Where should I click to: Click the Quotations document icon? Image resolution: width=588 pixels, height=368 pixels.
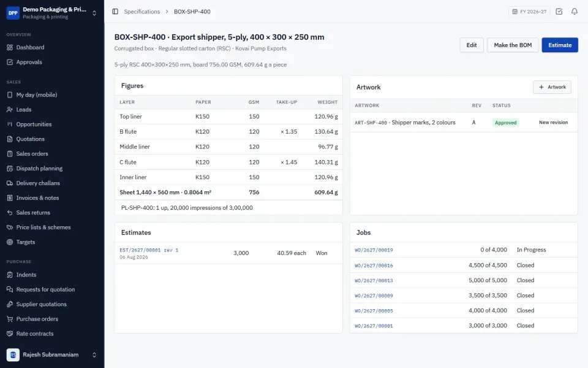pos(10,139)
